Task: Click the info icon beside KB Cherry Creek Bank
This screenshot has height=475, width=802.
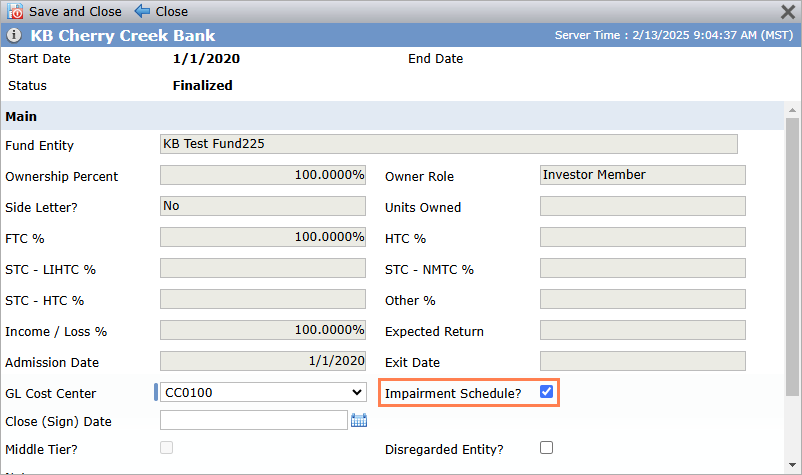Action: coord(14,35)
